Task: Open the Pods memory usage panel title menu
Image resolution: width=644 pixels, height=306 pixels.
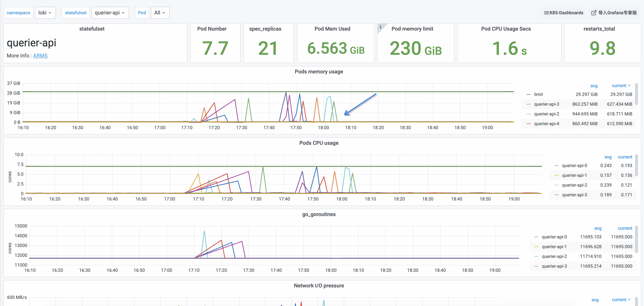Action: 319,72
